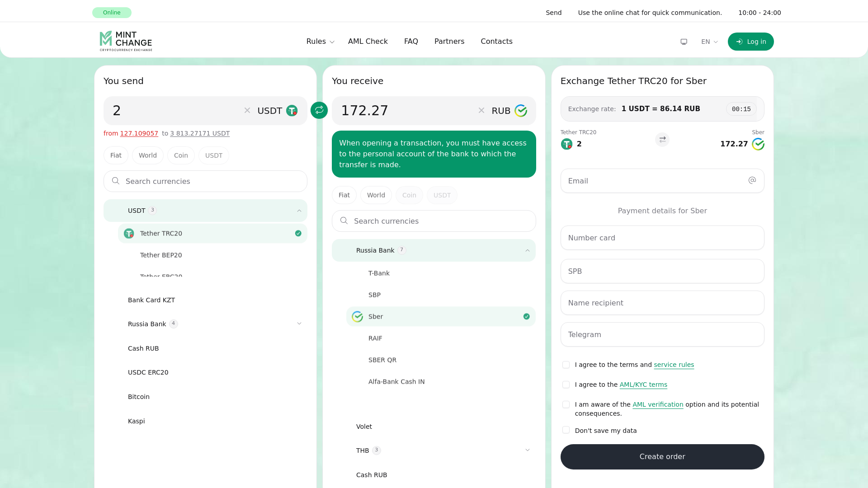868x488 pixels.
Task: Focus the SPB input field
Action: click(x=662, y=271)
